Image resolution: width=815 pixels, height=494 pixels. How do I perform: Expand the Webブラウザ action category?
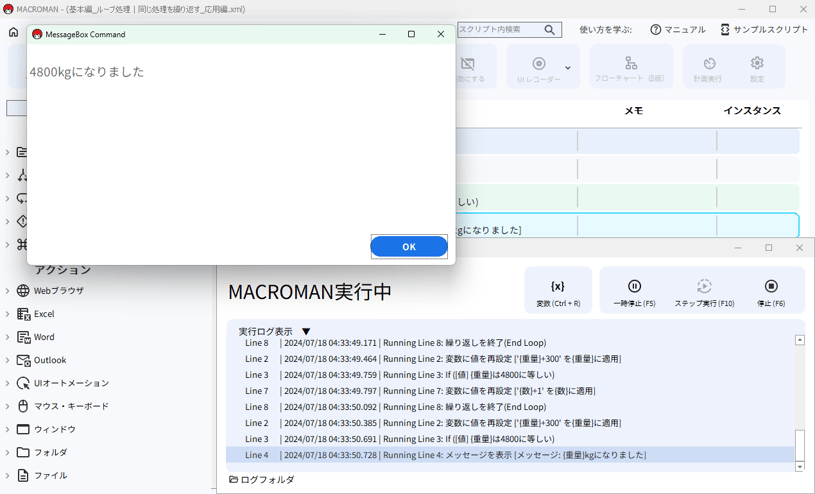point(8,291)
